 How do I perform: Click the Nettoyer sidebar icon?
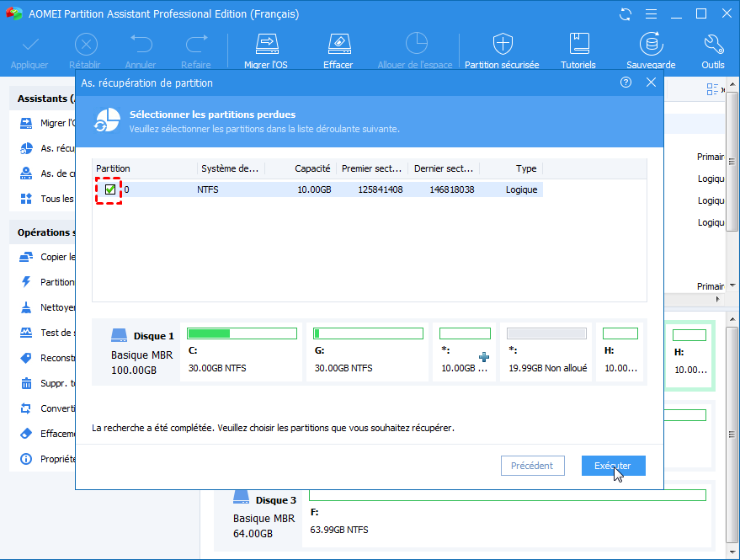[x=26, y=307]
